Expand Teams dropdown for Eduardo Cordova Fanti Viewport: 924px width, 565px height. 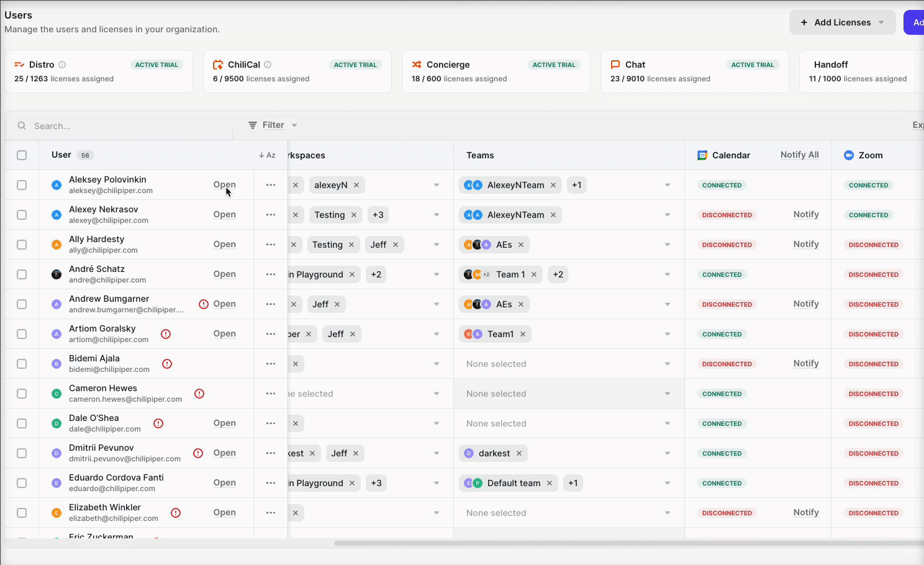point(668,483)
